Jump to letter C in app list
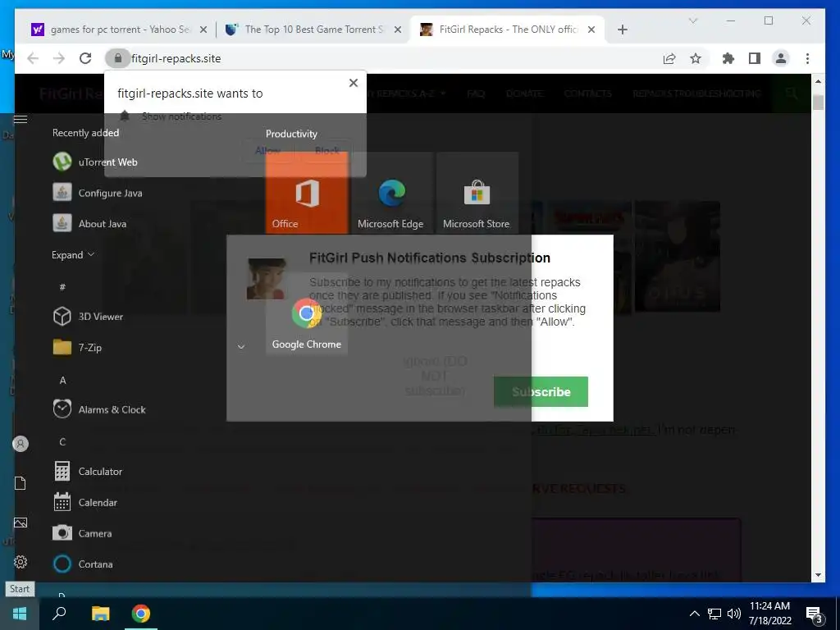This screenshot has width=840, height=630. tap(62, 442)
